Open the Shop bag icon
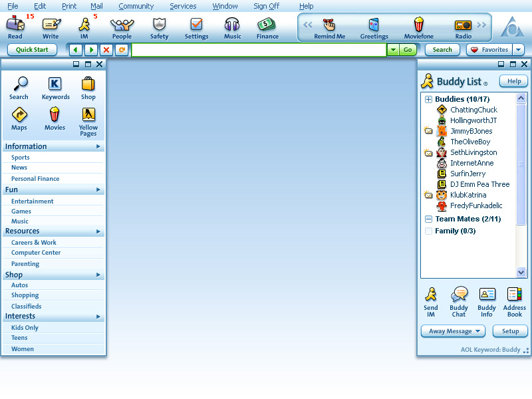This screenshot has height=399, width=532. 88,84
